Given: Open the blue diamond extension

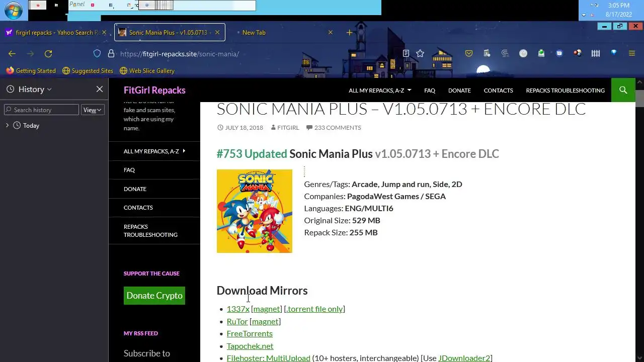Looking at the screenshot, I should [x=614, y=53].
